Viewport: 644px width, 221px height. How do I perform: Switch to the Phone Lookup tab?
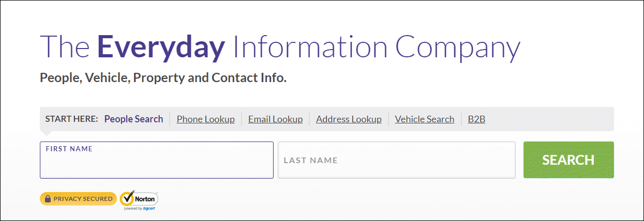[x=205, y=119]
